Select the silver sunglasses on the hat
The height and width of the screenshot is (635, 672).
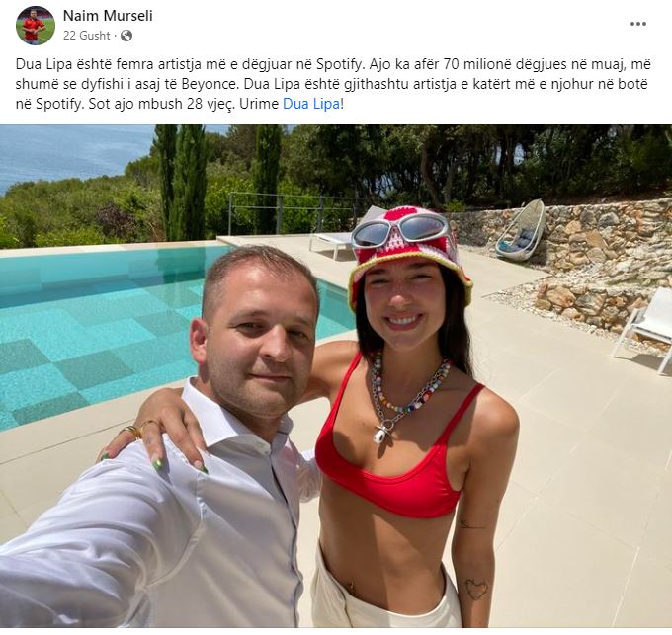click(x=400, y=231)
